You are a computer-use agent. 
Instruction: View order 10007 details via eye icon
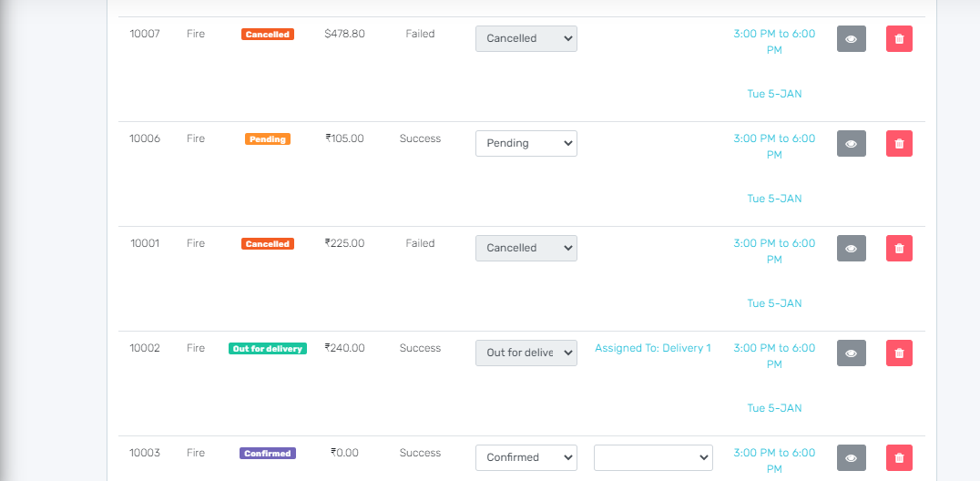tap(851, 39)
